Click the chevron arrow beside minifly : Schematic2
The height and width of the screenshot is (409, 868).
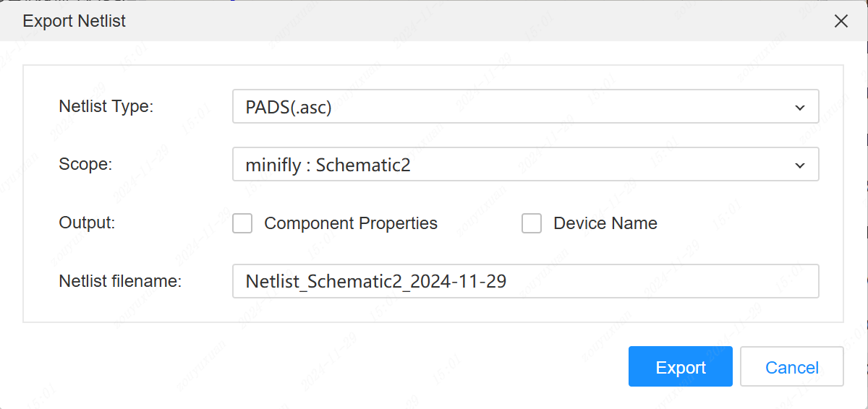point(800,165)
